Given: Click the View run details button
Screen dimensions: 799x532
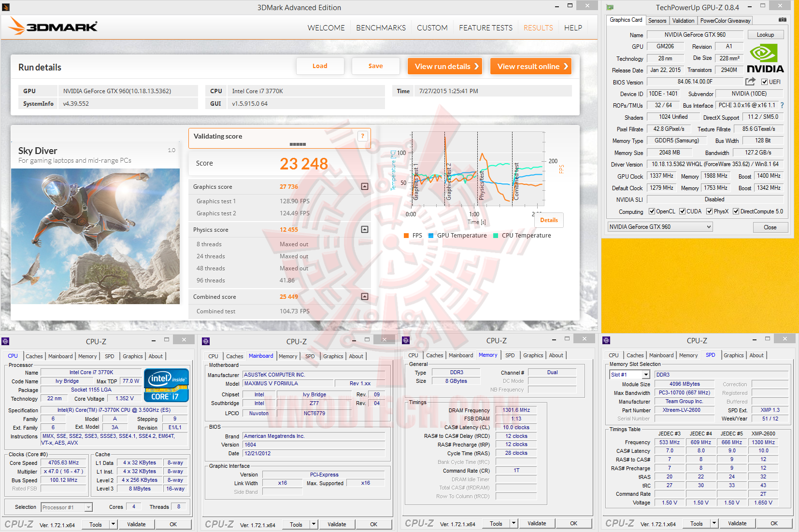Looking at the screenshot, I should 444,66.
